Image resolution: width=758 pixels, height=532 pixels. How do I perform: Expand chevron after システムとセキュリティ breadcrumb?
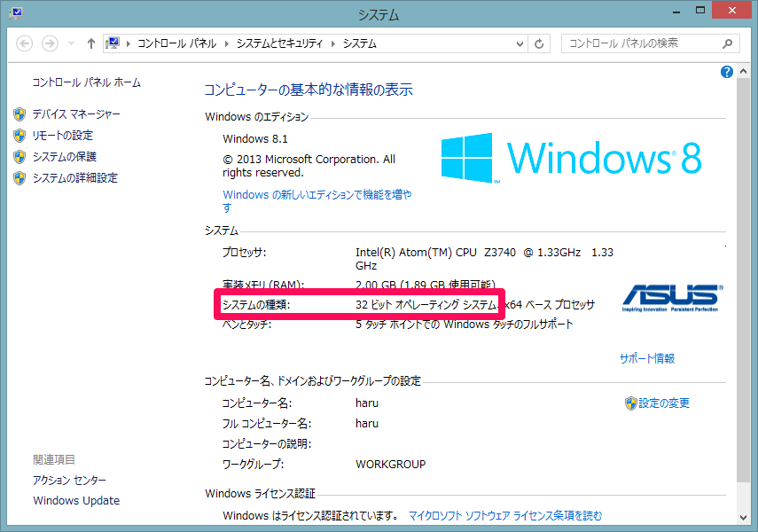pyautogui.click(x=333, y=44)
